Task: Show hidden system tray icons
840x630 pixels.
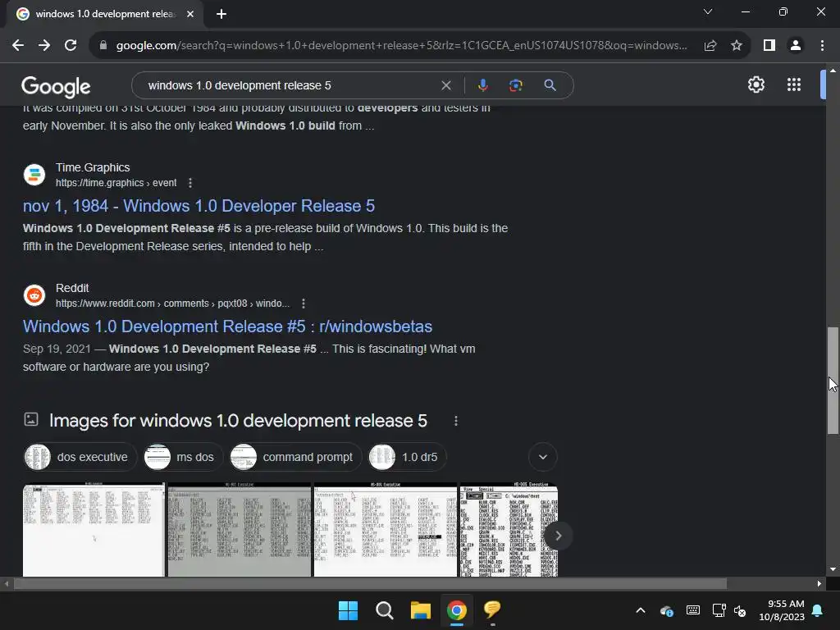Action: point(640,610)
